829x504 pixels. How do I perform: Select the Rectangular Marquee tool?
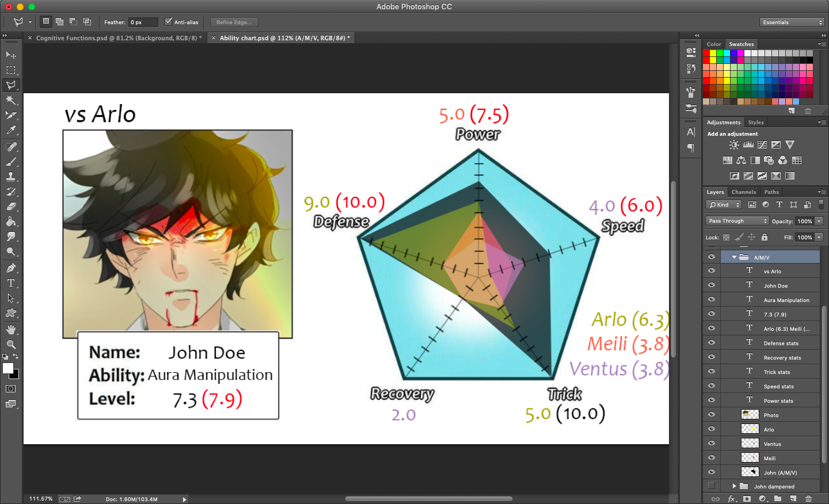click(11, 70)
